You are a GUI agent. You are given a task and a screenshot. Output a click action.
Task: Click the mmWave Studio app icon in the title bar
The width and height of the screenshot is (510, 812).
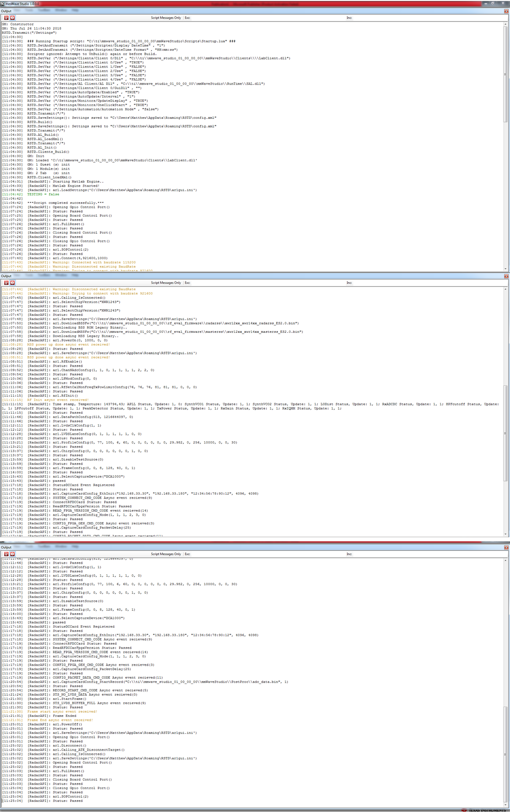click(3, 4)
